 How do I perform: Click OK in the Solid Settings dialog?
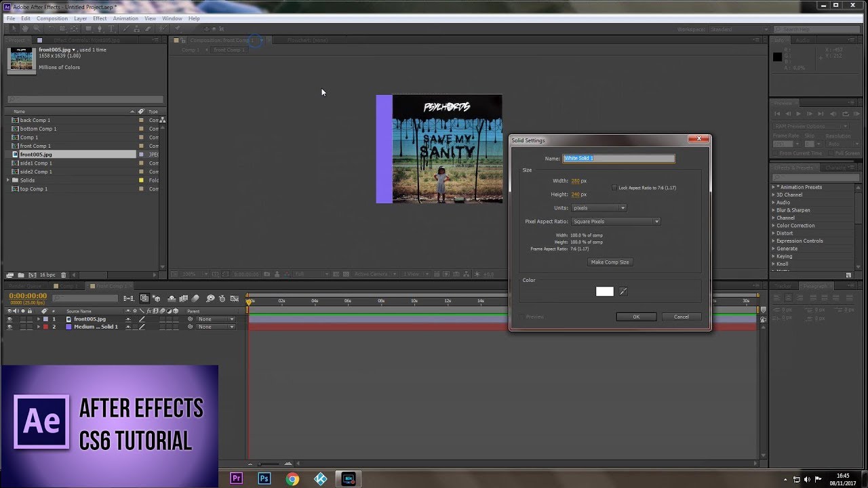636,317
